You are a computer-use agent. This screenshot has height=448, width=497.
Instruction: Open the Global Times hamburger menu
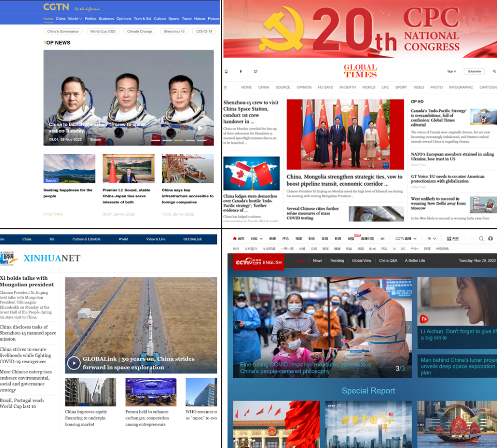point(225,87)
